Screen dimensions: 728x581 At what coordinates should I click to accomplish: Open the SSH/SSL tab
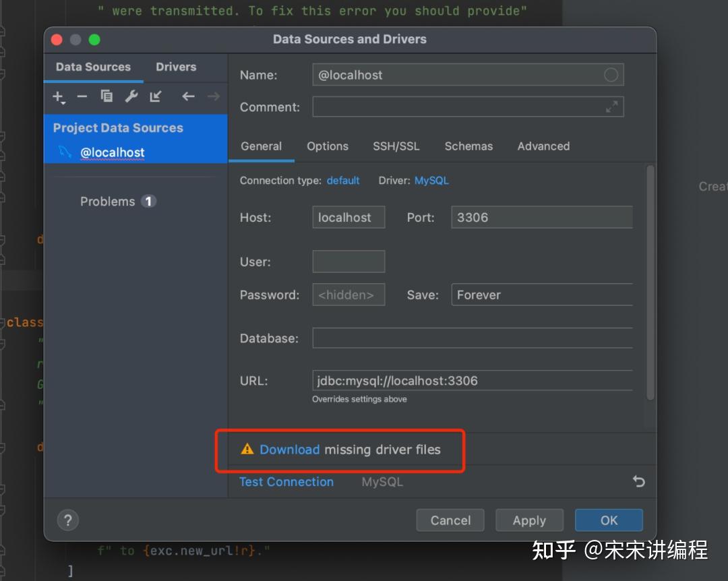point(396,146)
